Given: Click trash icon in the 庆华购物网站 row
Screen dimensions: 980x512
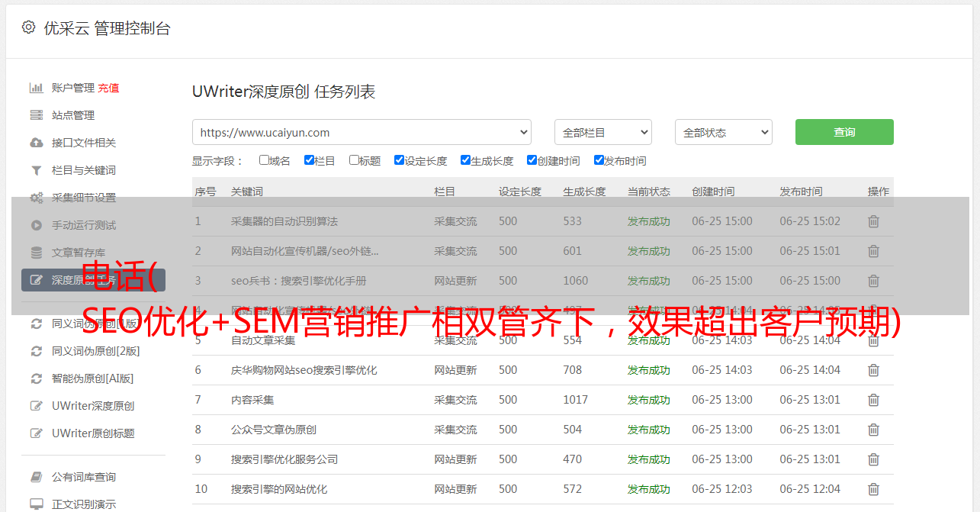Looking at the screenshot, I should pyautogui.click(x=873, y=370).
